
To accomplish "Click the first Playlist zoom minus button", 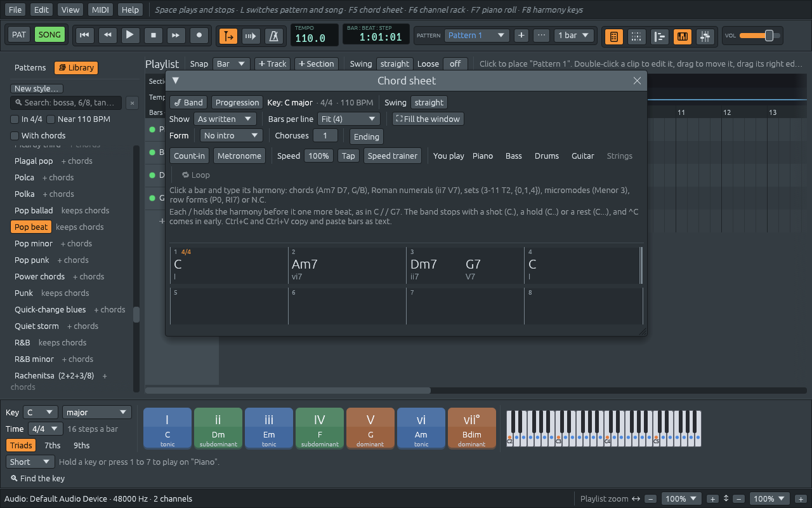I will [651, 499].
